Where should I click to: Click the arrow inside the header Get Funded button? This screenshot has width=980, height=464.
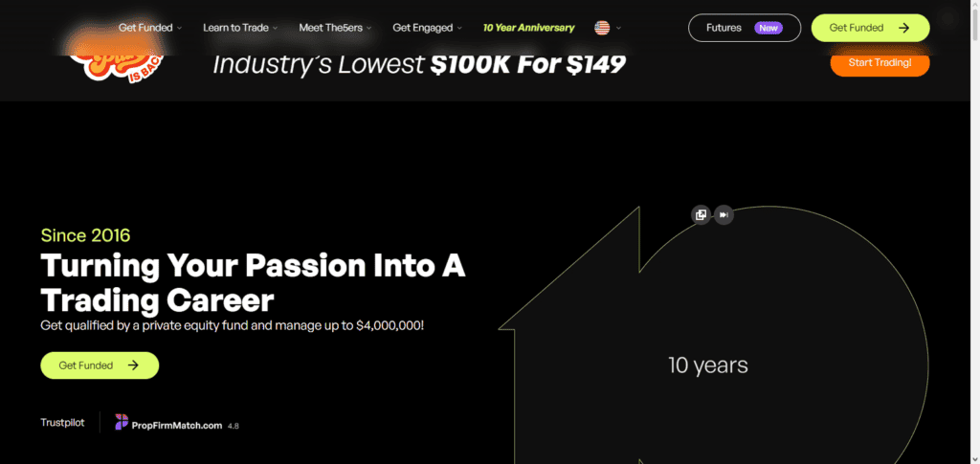pyautogui.click(x=903, y=28)
